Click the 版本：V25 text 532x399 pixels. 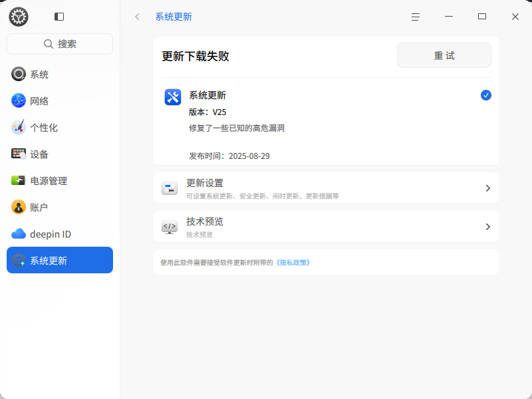[207, 112]
